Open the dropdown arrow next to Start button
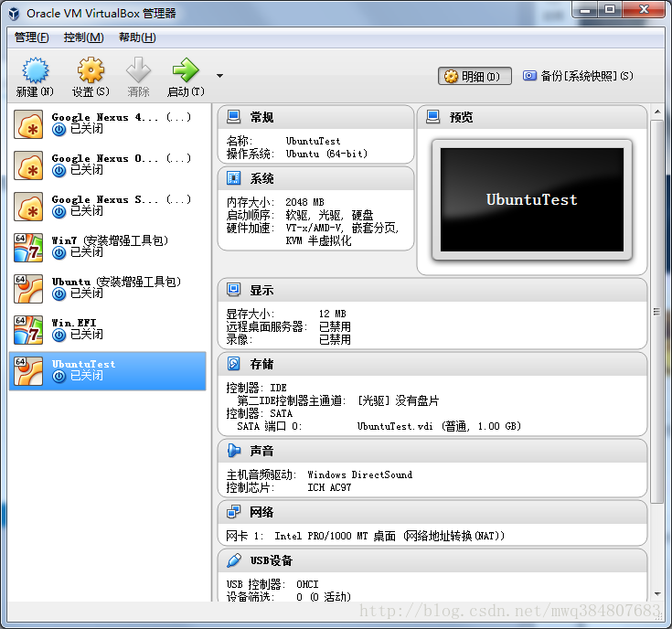Image resolution: width=672 pixels, height=629 pixels. click(x=219, y=76)
